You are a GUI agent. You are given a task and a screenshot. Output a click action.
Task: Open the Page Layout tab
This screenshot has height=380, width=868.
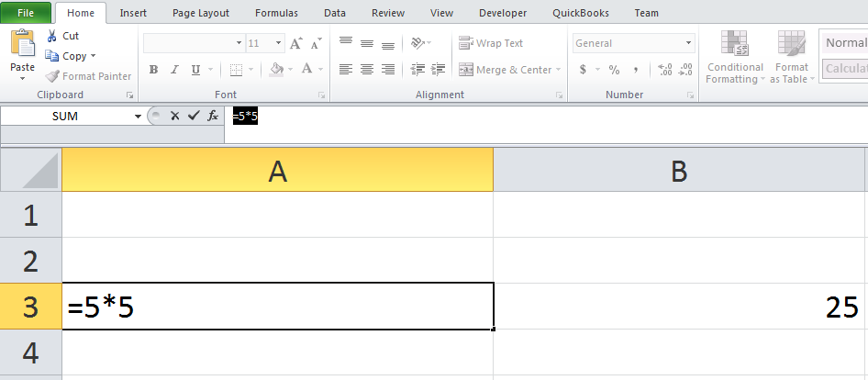pyautogui.click(x=200, y=13)
